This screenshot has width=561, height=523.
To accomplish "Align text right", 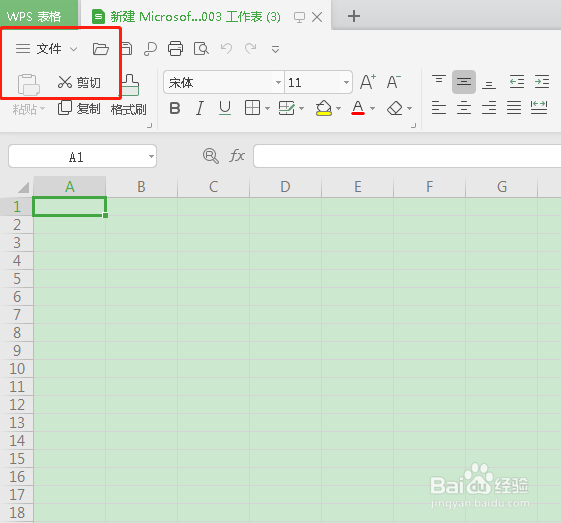I will click(489, 108).
